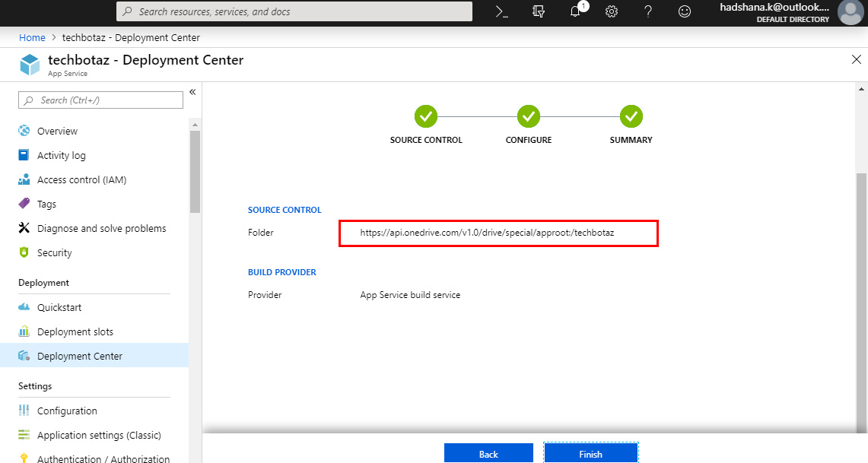
Task: Click the Overview globe icon
Action: click(x=24, y=131)
